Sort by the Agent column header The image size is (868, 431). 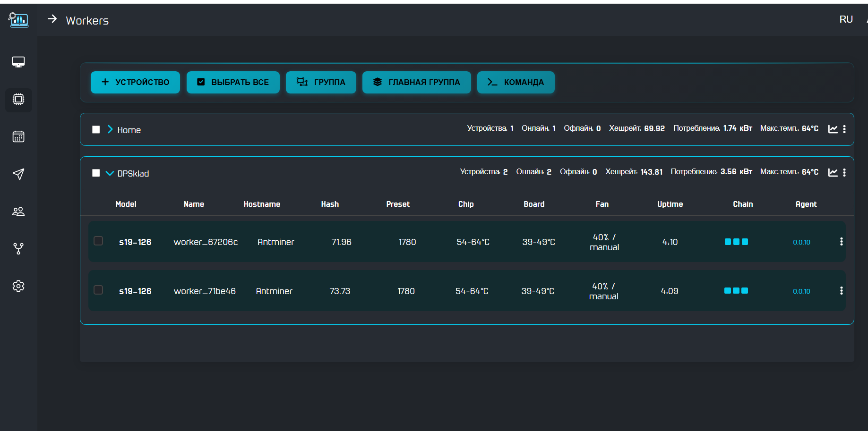click(x=806, y=204)
